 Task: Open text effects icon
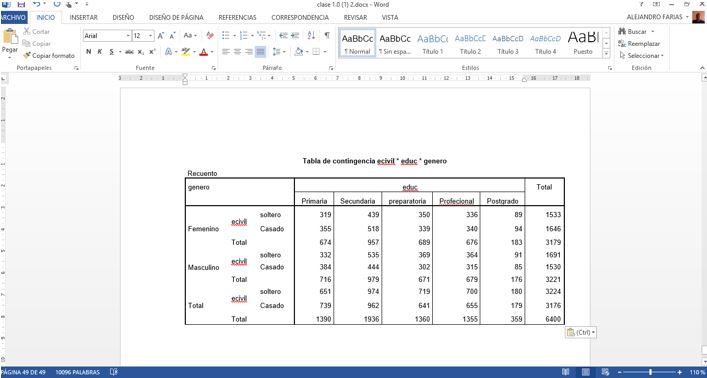pos(168,52)
